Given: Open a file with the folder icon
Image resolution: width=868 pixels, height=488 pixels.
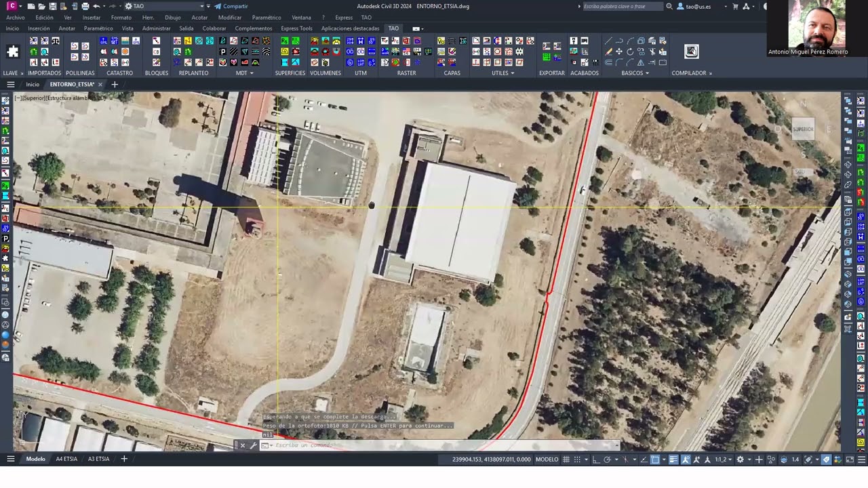Looking at the screenshot, I should click(x=42, y=6).
